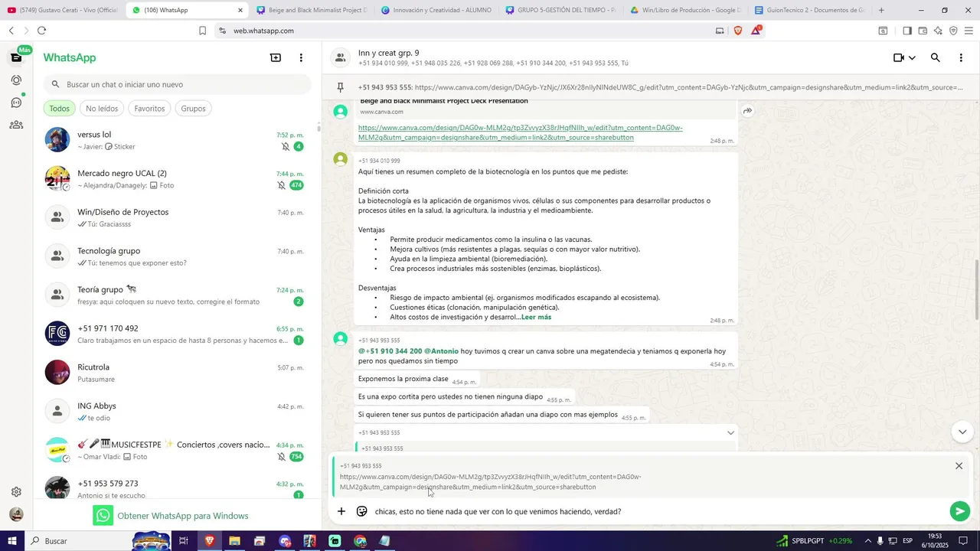
Task: Open WhatsApp settings gear icon
Action: coord(16,492)
